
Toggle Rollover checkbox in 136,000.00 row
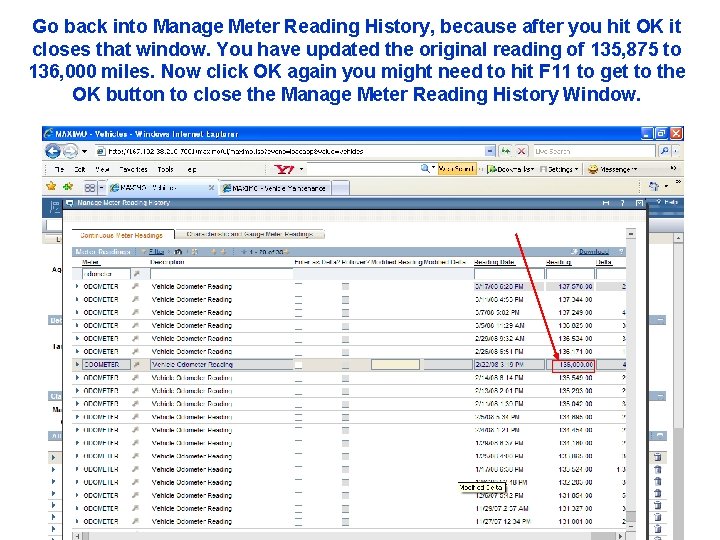tap(345, 365)
